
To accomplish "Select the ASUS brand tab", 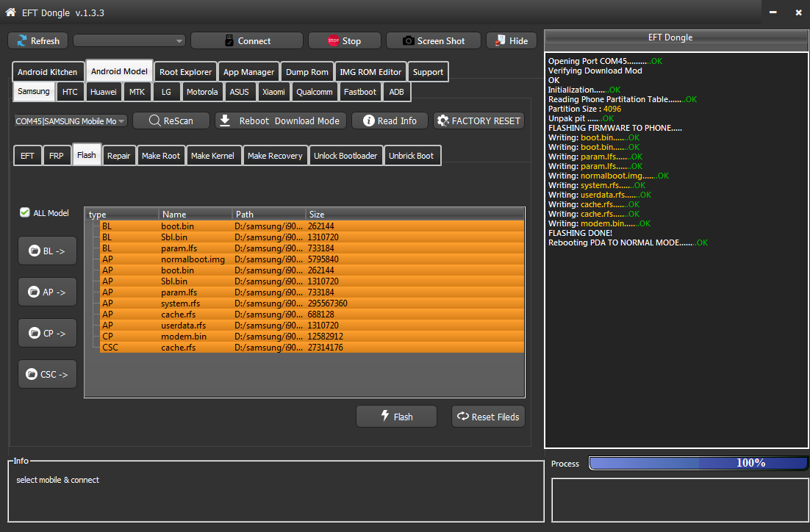I will pos(239,92).
